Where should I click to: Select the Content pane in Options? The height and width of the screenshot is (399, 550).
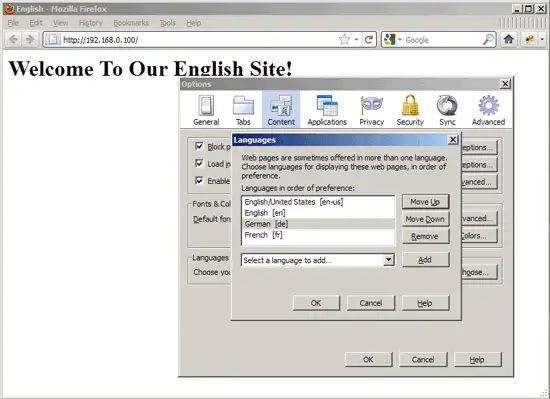click(x=281, y=109)
